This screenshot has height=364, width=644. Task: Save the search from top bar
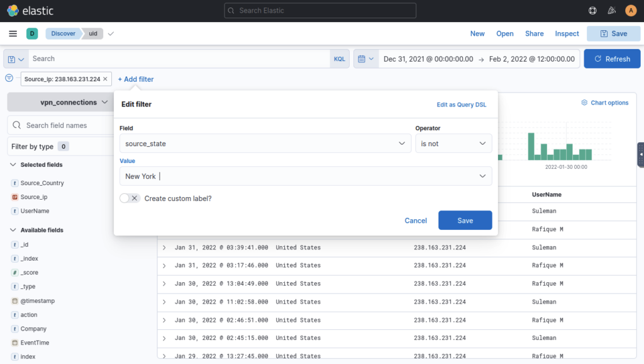click(x=614, y=34)
